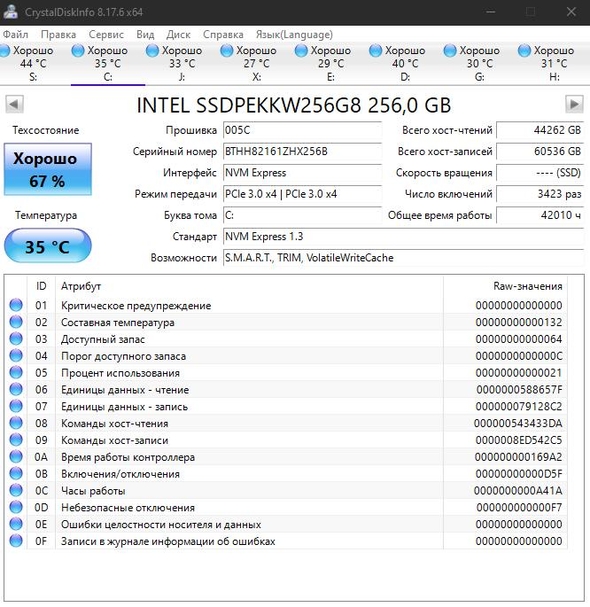Image resolution: width=590 pixels, height=607 pixels.
Task: Open the Файл menu
Action: coord(15,34)
